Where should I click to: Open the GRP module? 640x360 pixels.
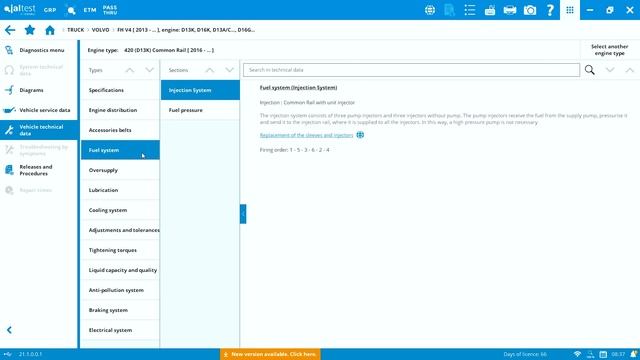[x=50, y=10]
